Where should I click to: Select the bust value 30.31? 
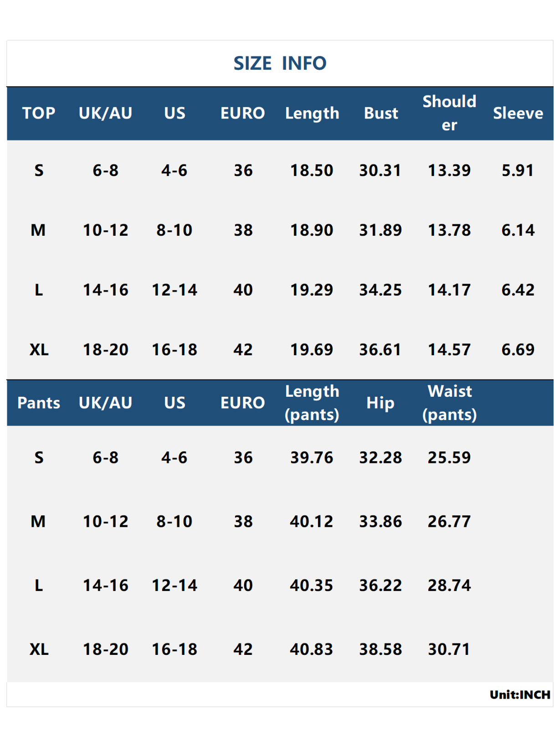pos(380,171)
